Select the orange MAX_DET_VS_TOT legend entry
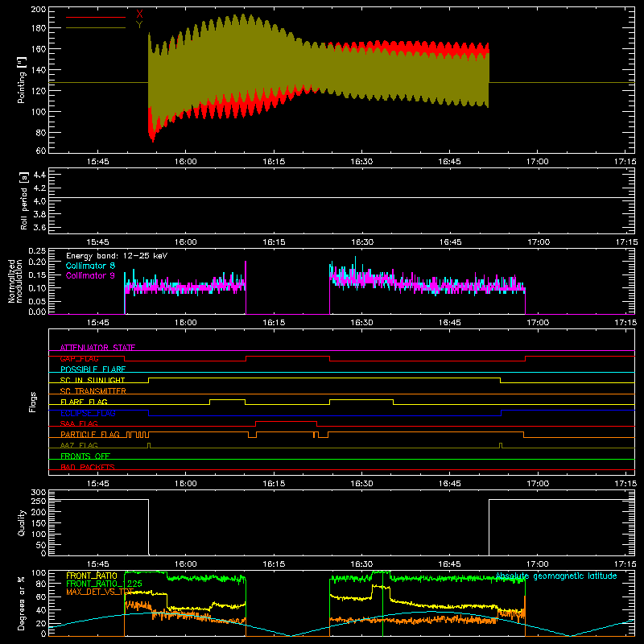Image resolution: width=644 pixels, height=644 pixels. pos(100,592)
